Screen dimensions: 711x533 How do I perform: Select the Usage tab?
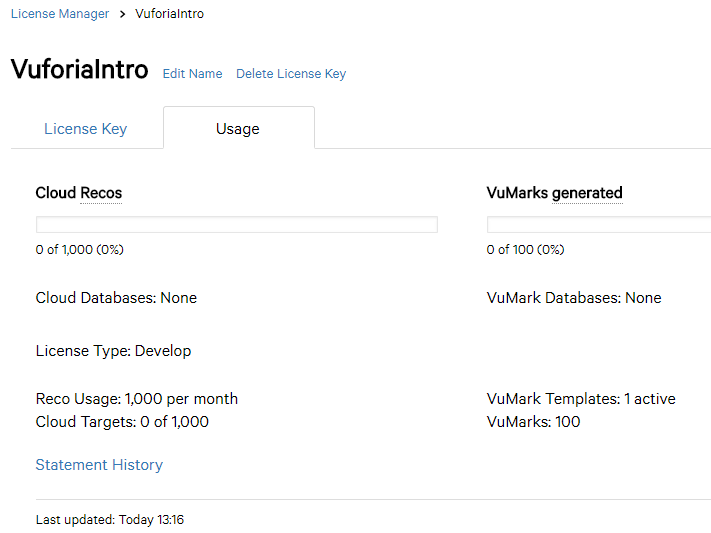pos(238,129)
